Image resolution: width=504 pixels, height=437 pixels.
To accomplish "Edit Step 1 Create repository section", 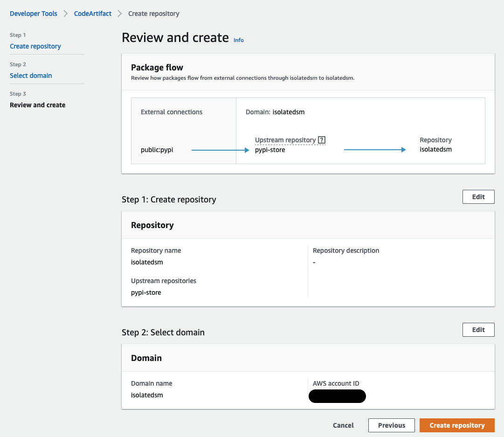I will [478, 197].
